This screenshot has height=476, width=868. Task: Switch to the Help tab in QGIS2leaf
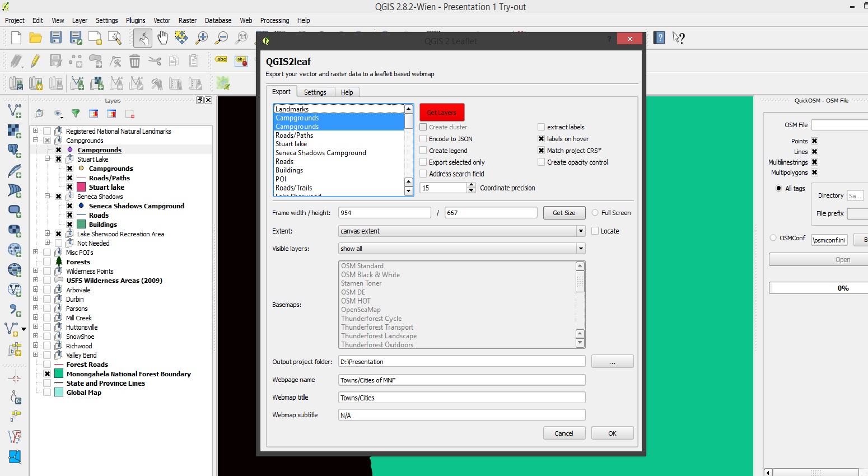(x=347, y=92)
